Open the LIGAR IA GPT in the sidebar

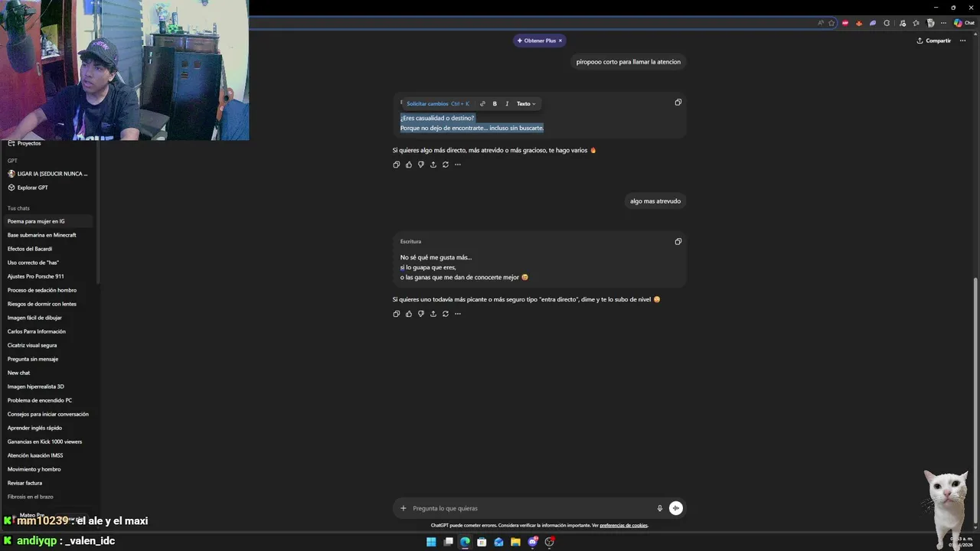[x=47, y=174]
